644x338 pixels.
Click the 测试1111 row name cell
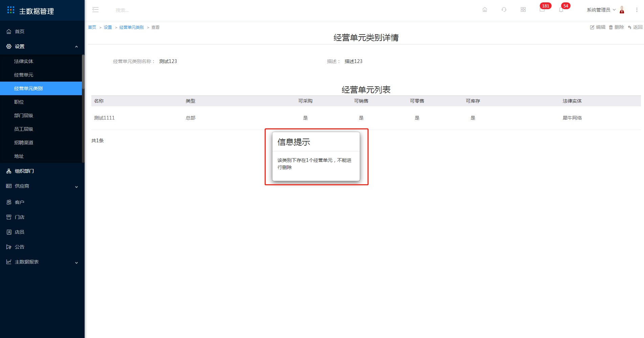104,118
